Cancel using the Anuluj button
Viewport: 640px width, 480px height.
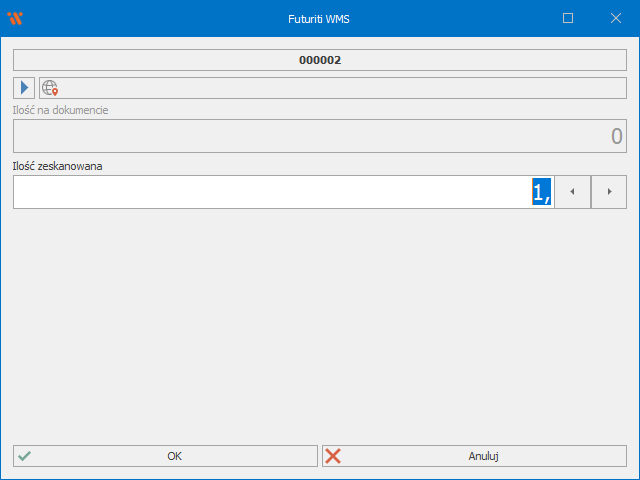[474, 456]
